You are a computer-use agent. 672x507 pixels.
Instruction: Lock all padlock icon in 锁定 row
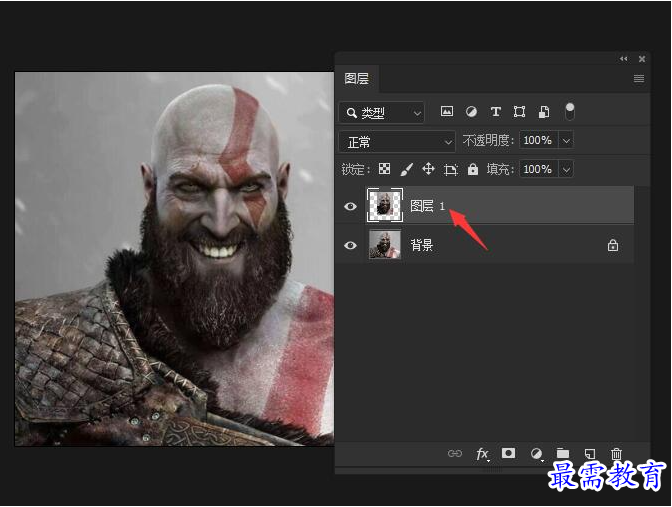point(473,169)
